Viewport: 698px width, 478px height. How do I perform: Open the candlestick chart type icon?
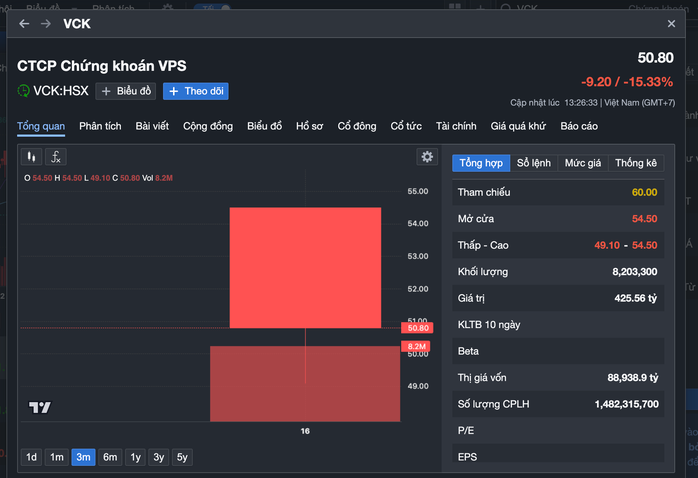32,157
